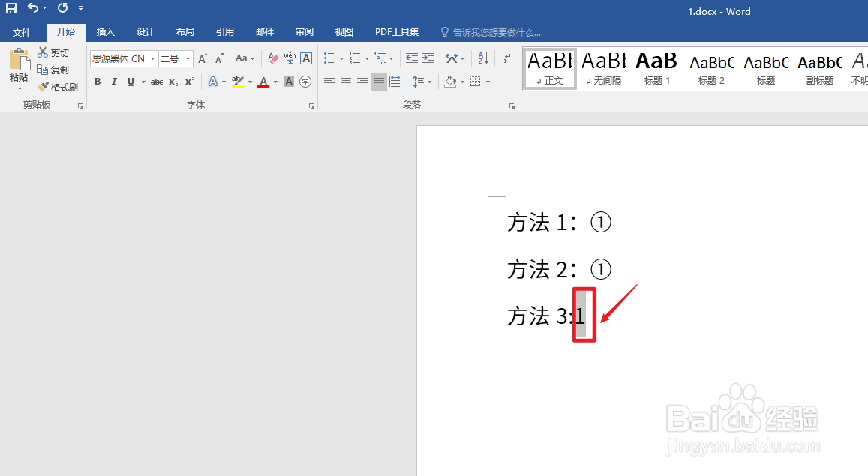This screenshot has height=476, width=868.
Task: Click the 粘贴 (Paste) button
Action: tap(19, 66)
